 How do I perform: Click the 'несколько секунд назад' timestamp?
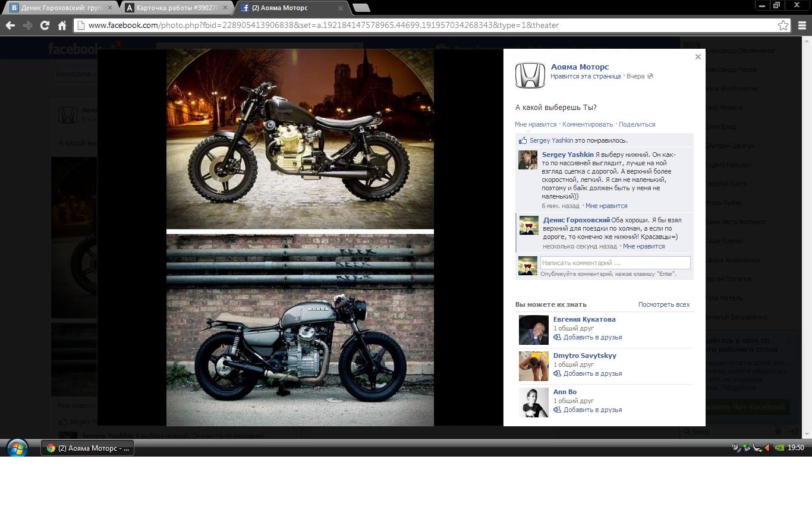pos(580,246)
